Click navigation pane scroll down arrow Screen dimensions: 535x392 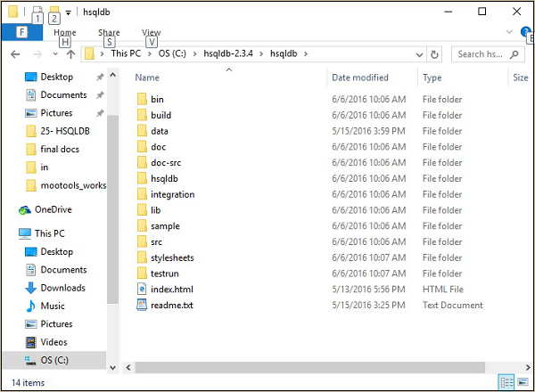113,368
